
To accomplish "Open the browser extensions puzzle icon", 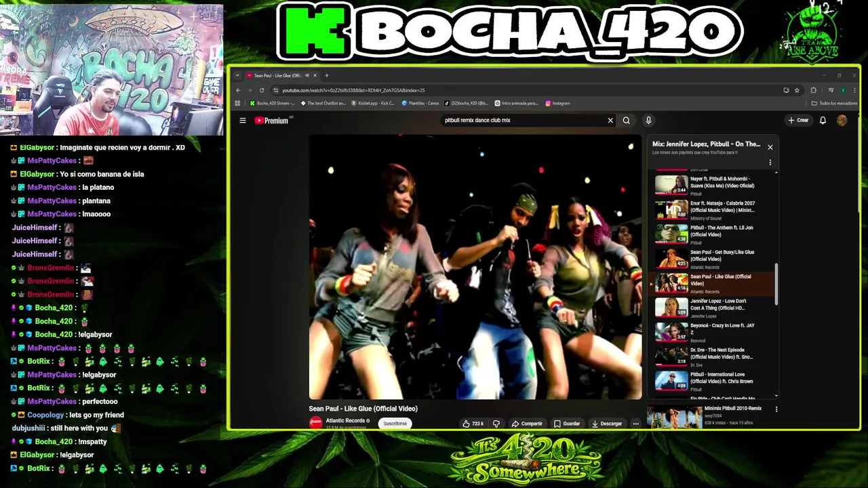I will pyautogui.click(x=814, y=90).
